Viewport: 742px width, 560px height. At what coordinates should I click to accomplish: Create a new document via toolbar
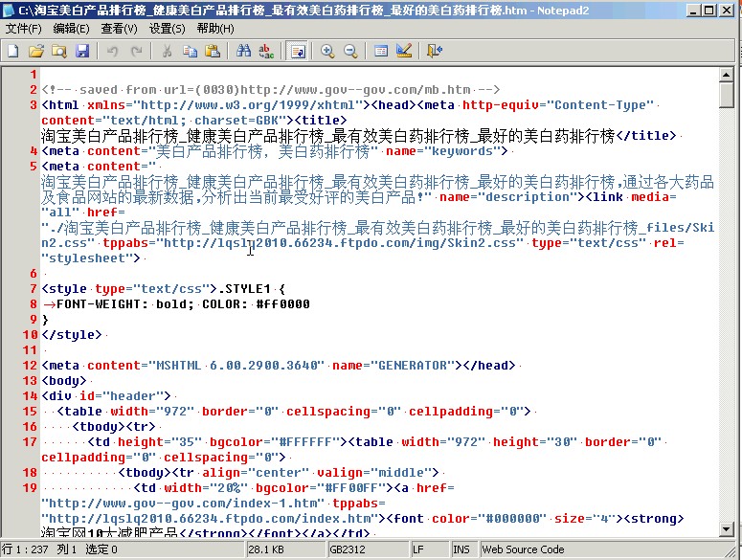(13, 51)
